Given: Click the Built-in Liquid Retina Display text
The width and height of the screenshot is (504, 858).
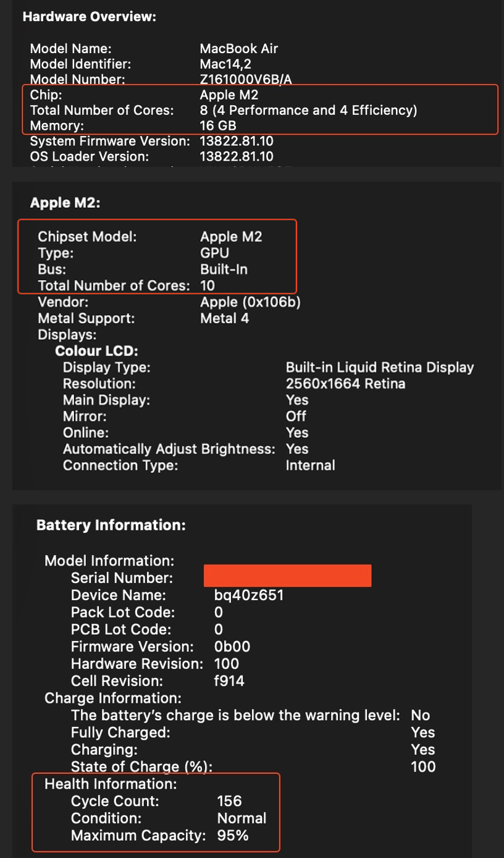Looking at the screenshot, I should coord(380,367).
